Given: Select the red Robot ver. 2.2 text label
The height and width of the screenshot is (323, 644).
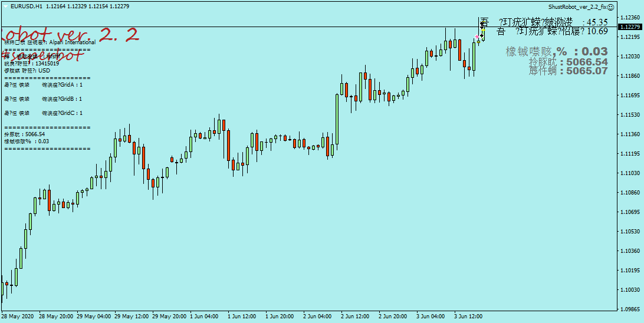Looking at the screenshot, I should pos(70,35).
